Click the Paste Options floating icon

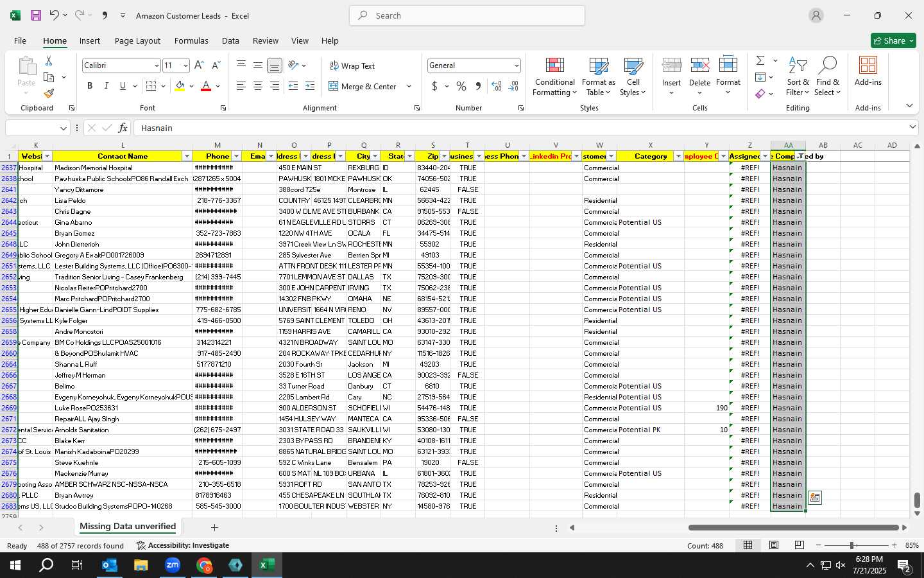pyautogui.click(x=815, y=498)
